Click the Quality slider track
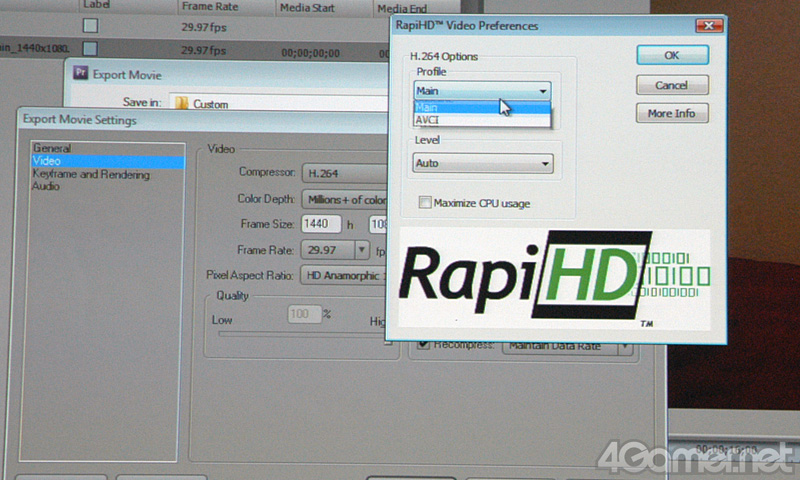This screenshot has width=800, height=480. (x=300, y=336)
